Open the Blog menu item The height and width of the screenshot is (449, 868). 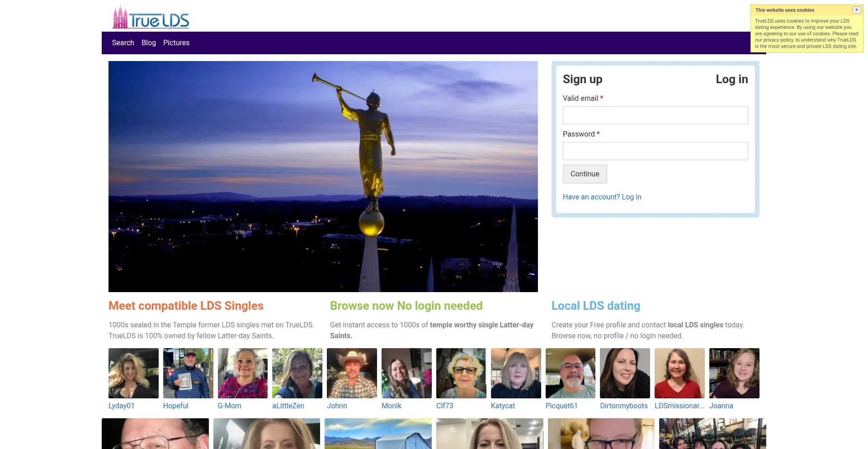coord(149,43)
